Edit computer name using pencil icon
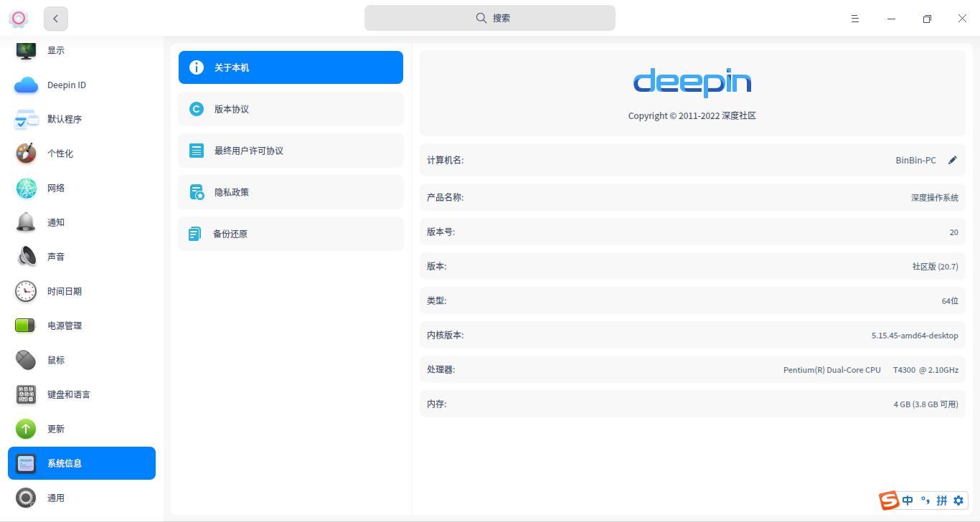The image size is (980, 522). tap(953, 160)
